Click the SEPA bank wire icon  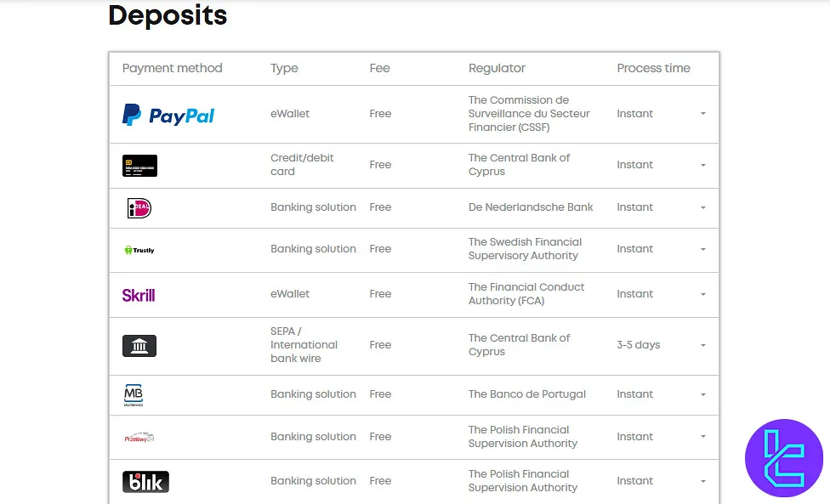pos(139,345)
